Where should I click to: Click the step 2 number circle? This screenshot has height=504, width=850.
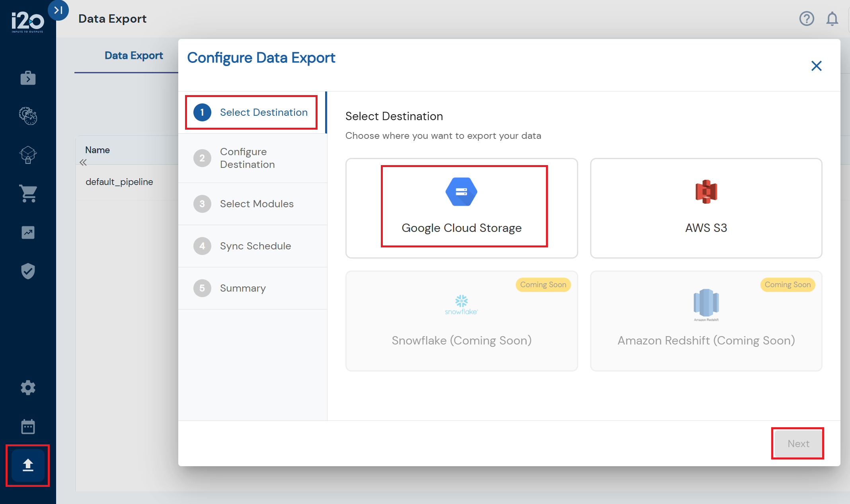click(202, 158)
